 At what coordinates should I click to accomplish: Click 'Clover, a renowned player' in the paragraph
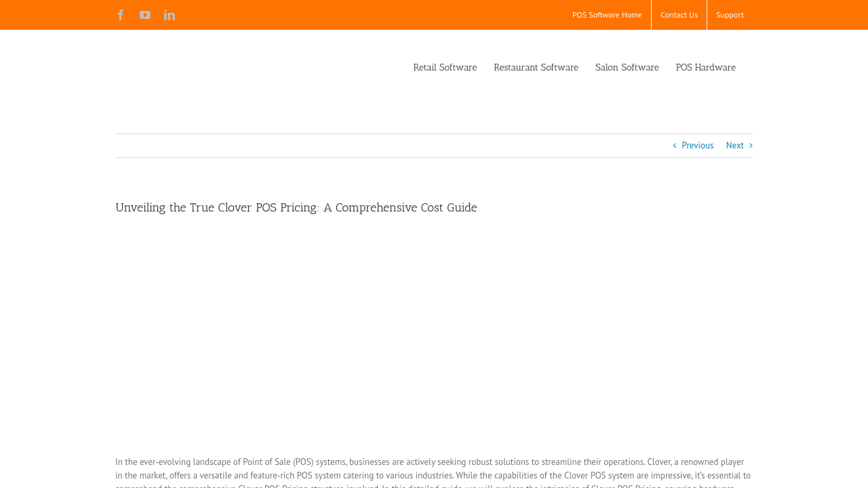695,462
